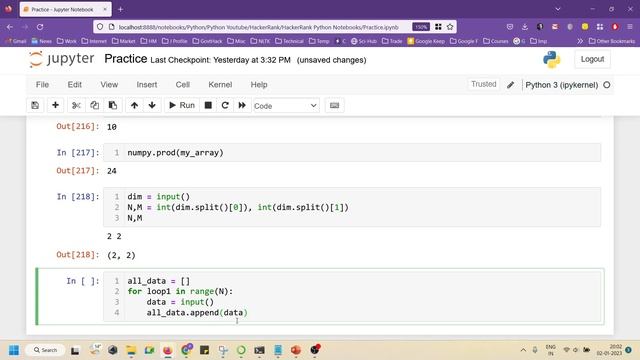Click the taskbar Search box

coord(45,350)
